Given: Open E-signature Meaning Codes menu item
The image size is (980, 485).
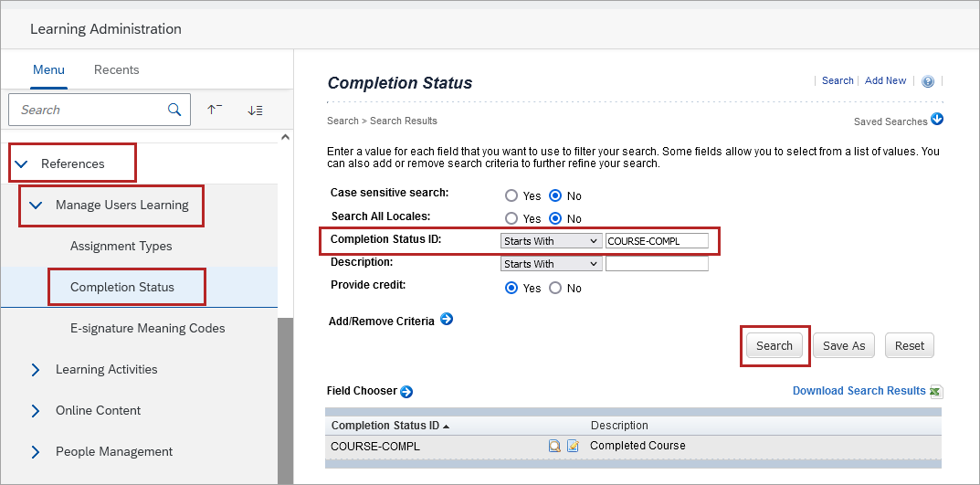Looking at the screenshot, I should (x=147, y=328).
